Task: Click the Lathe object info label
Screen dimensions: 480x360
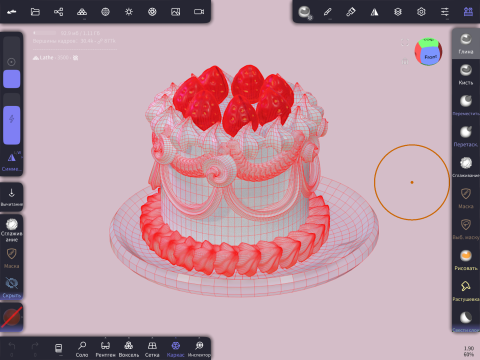Action: (55, 58)
